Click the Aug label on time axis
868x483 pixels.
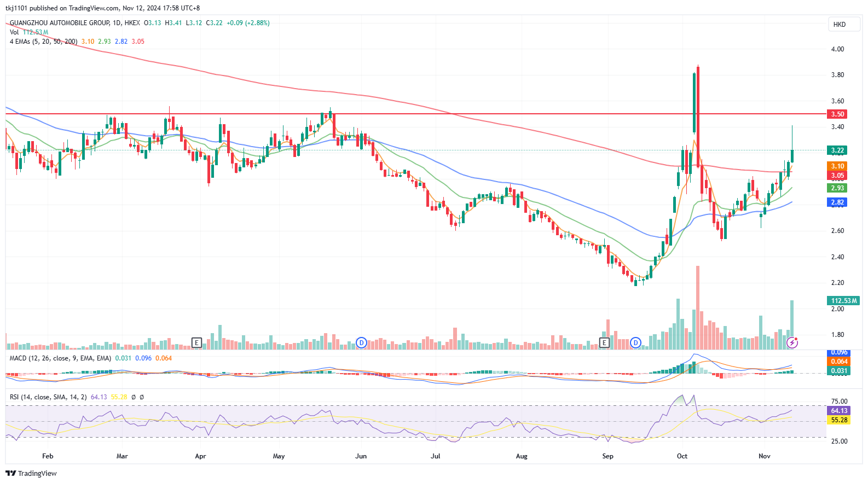coord(522,456)
